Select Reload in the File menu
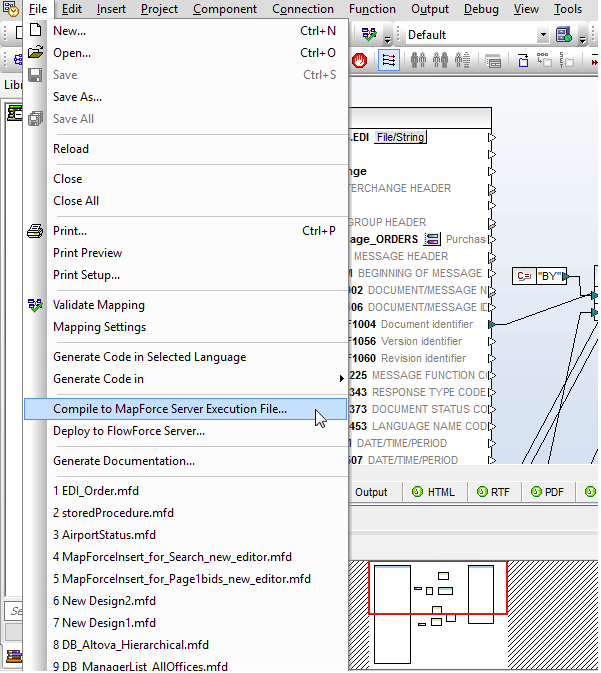The width and height of the screenshot is (601, 673). coord(185,149)
